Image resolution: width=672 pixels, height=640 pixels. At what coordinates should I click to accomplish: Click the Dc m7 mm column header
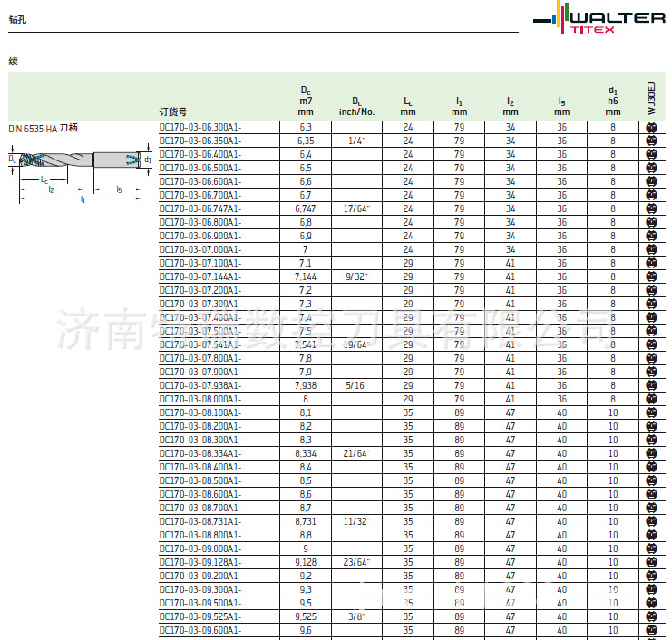coord(306,102)
